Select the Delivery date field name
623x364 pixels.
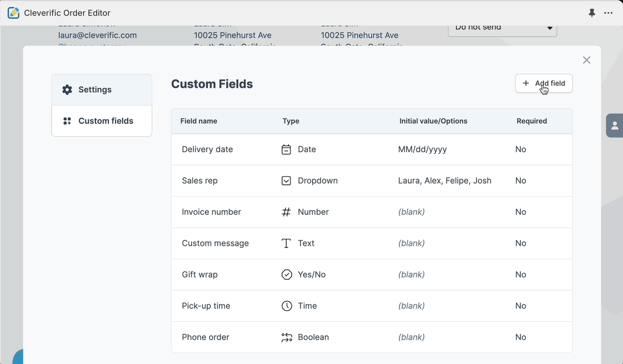(207, 149)
